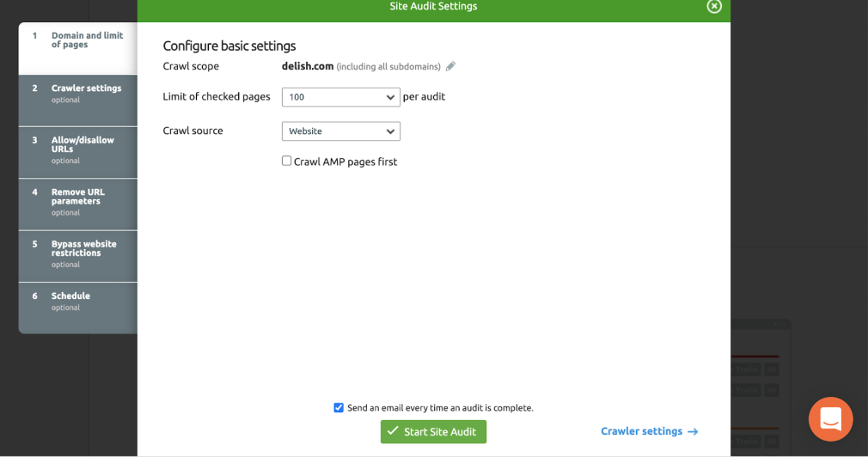Click the including all subdomains note

point(388,67)
